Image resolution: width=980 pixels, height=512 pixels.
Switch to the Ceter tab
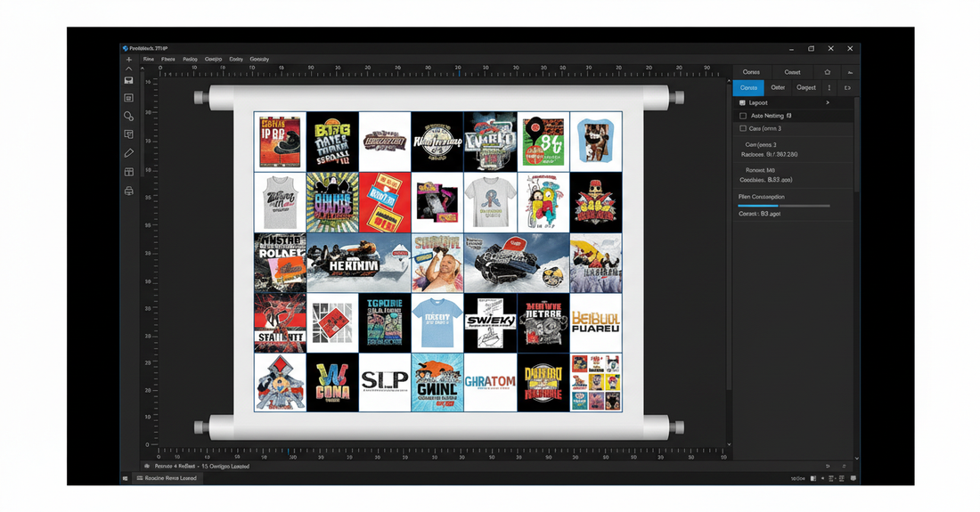point(778,88)
